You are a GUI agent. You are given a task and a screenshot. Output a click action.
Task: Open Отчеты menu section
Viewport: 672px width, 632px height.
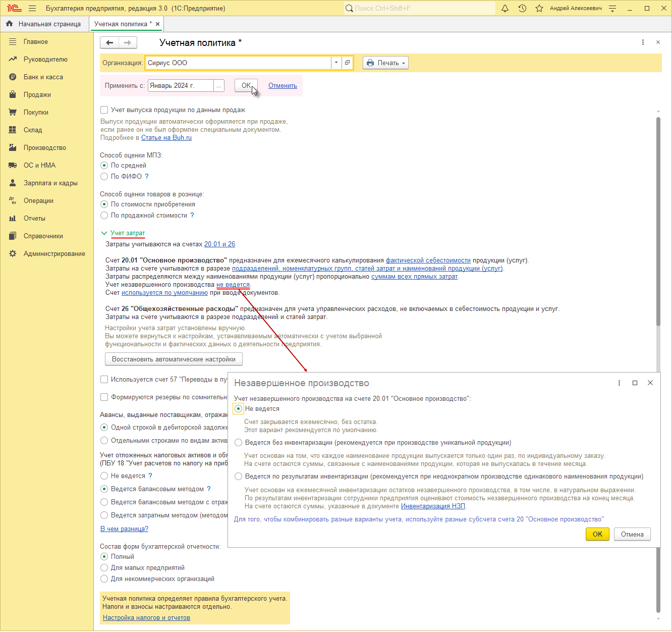tap(34, 218)
